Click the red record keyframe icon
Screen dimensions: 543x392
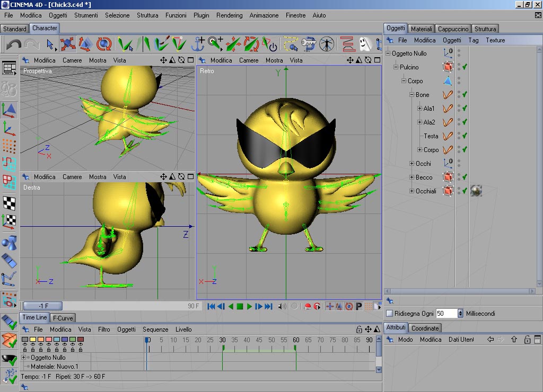pyautogui.click(x=308, y=306)
